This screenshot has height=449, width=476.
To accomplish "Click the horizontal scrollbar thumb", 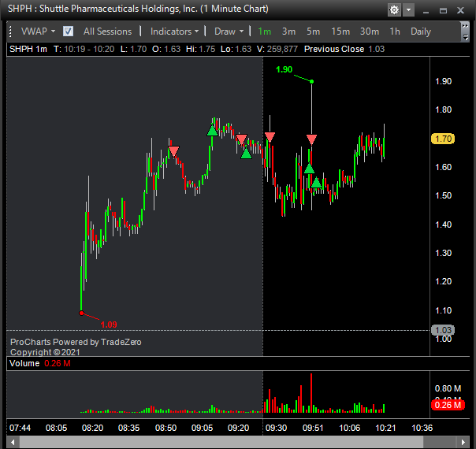I will coord(221,442).
